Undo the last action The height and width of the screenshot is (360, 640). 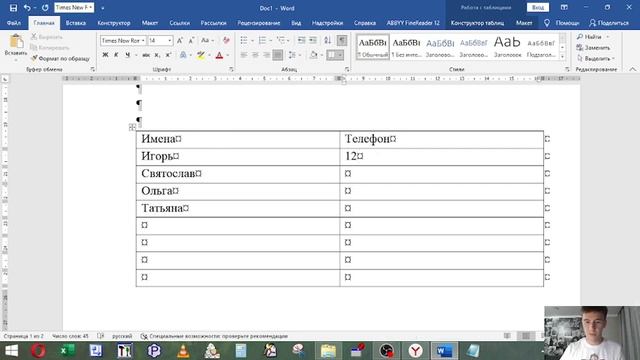tap(27, 8)
